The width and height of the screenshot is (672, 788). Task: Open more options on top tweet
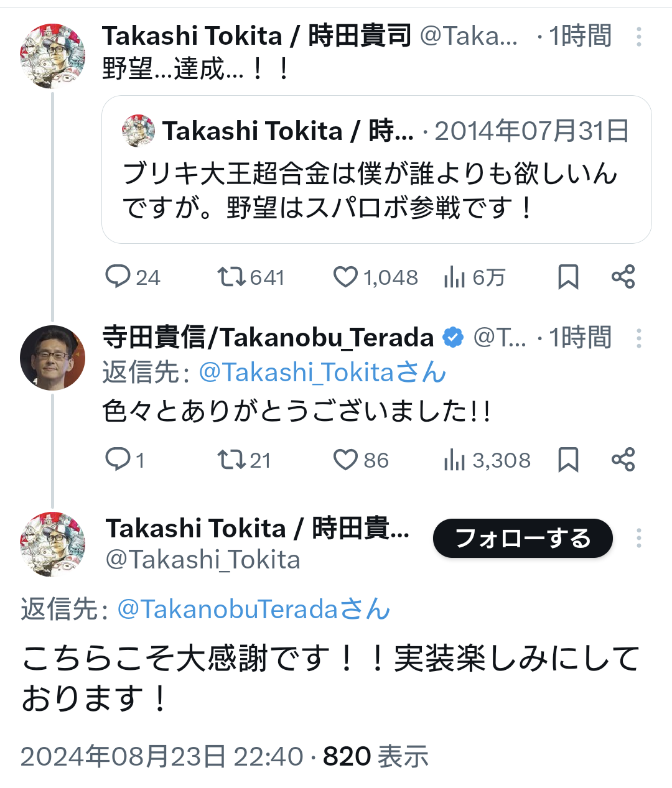639,37
